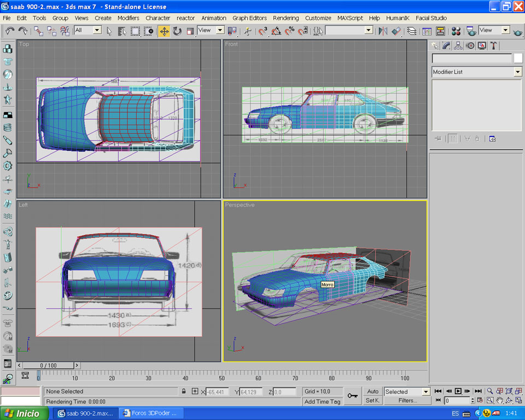
Task: Open the Modifiers menu
Action: (128, 18)
